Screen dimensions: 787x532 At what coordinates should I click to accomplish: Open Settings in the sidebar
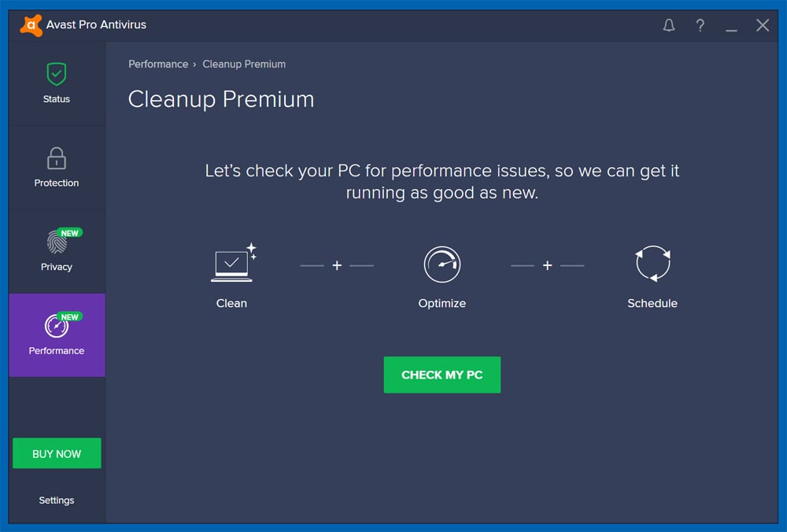(x=57, y=501)
